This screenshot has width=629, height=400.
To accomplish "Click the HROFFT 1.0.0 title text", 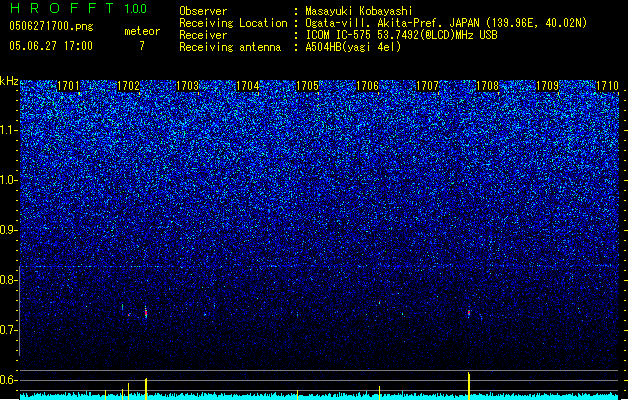I will pyautogui.click(x=79, y=8).
